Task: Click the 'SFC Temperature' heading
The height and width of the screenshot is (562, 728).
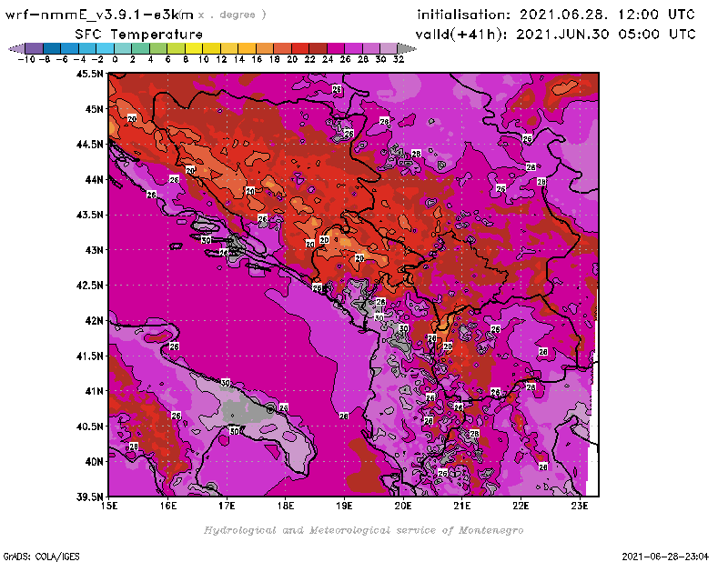Action: tap(139, 35)
